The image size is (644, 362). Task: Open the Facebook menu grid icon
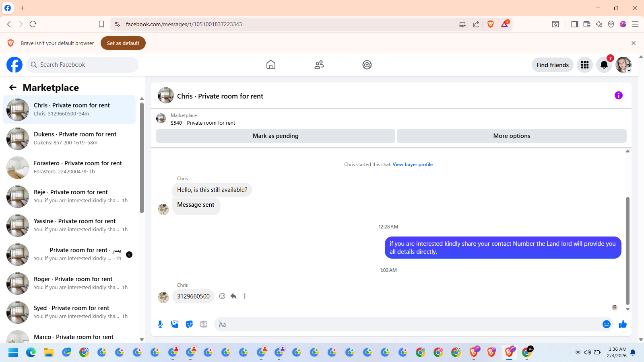click(x=585, y=65)
